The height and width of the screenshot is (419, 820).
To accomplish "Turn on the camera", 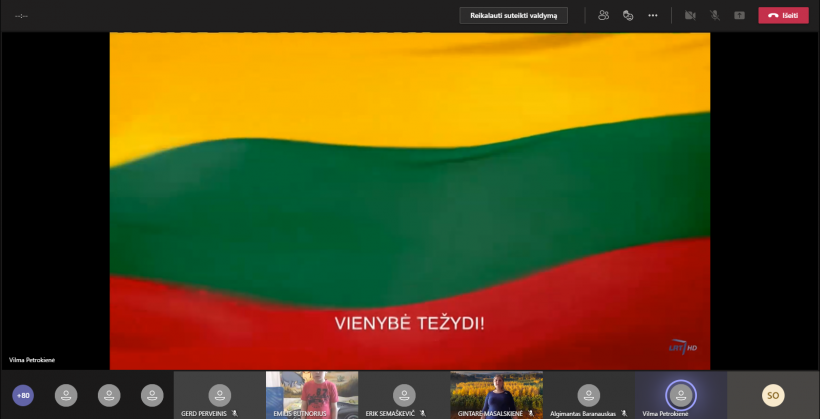I will click(x=690, y=15).
